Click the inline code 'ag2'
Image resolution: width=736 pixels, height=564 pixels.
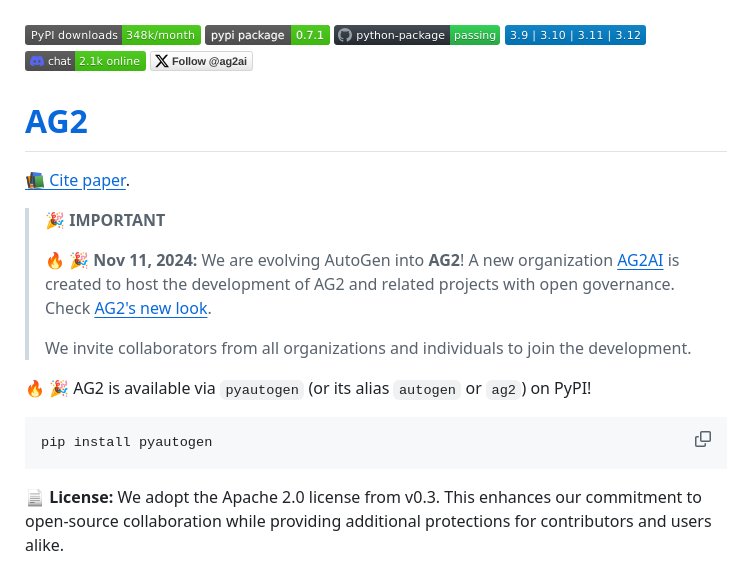[503, 389]
